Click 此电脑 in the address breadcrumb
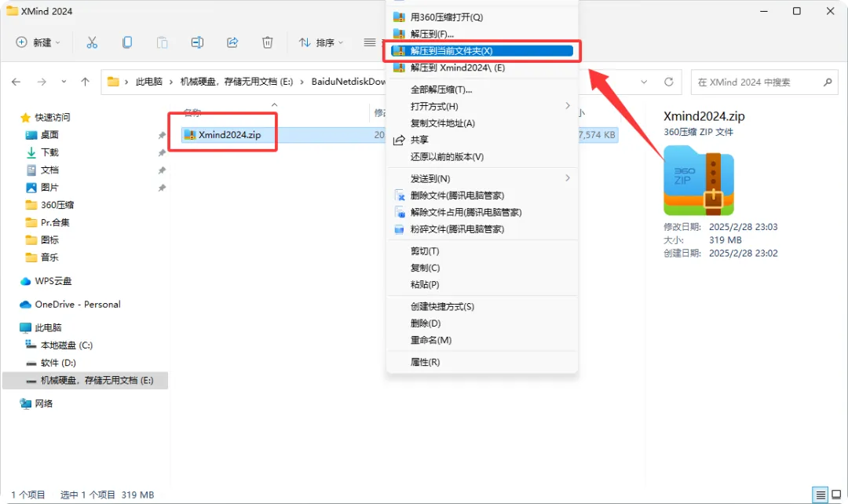The width and height of the screenshot is (848, 504). pos(148,82)
